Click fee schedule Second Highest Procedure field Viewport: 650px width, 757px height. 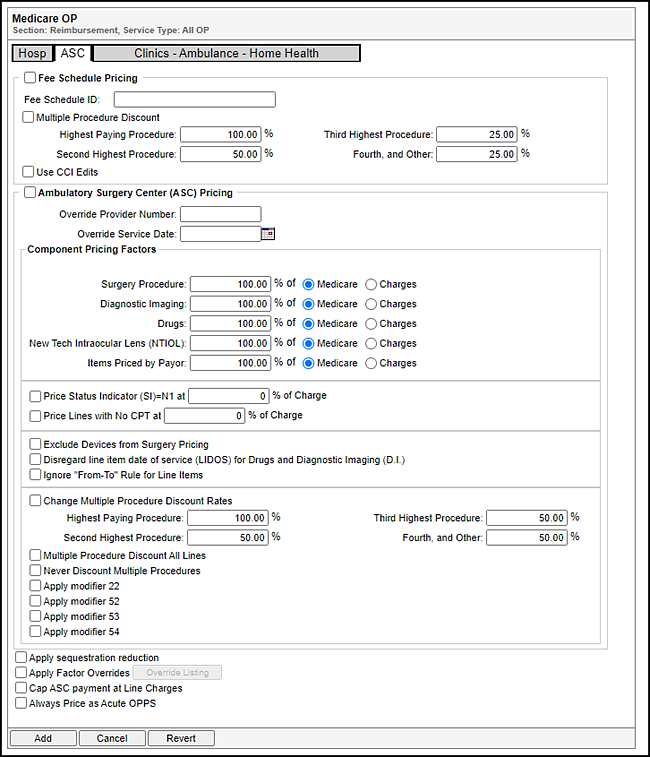pos(221,154)
